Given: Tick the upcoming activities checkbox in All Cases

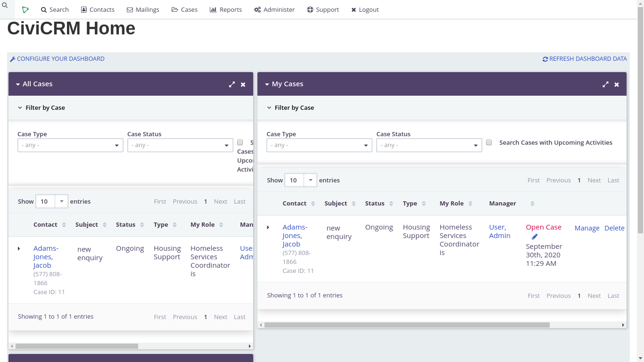Looking at the screenshot, I should coord(240,142).
